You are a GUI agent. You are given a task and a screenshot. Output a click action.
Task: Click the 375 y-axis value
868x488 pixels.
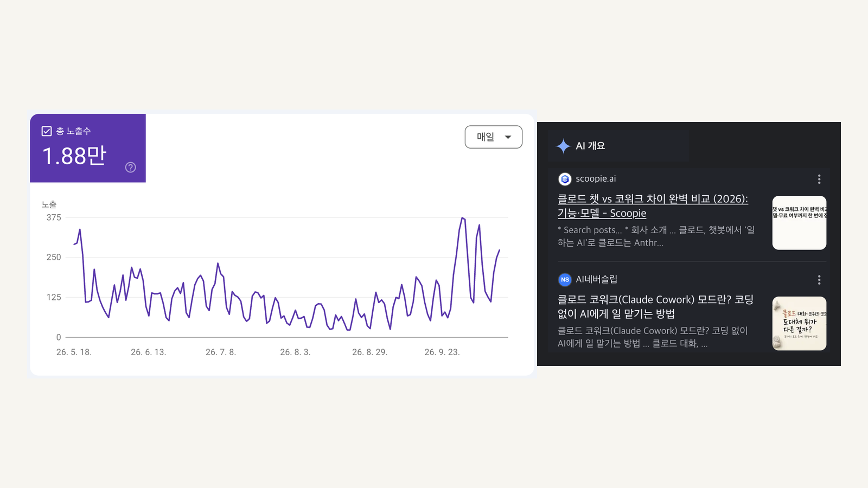click(x=54, y=217)
